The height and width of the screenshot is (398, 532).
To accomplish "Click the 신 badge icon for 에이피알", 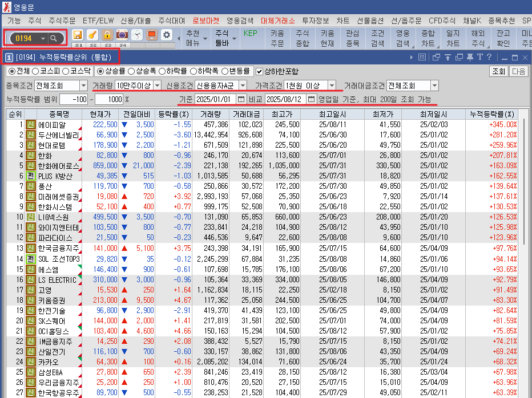I will tap(30, 125).
